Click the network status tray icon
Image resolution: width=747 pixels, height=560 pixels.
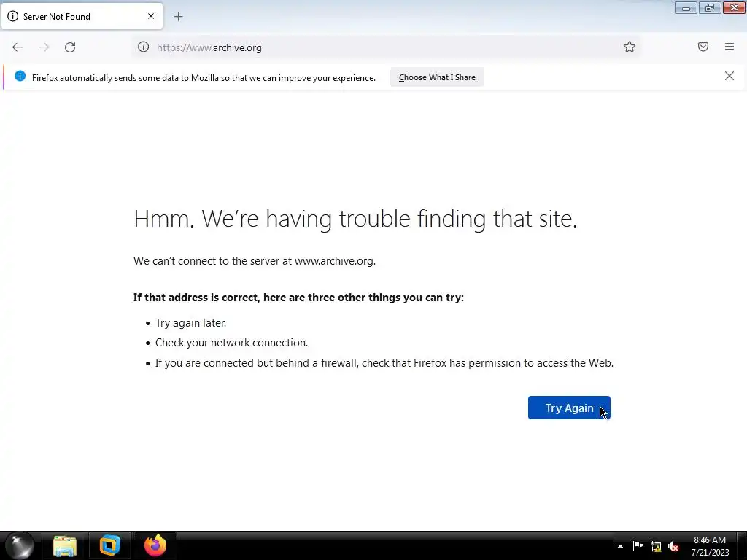point(656,547)
